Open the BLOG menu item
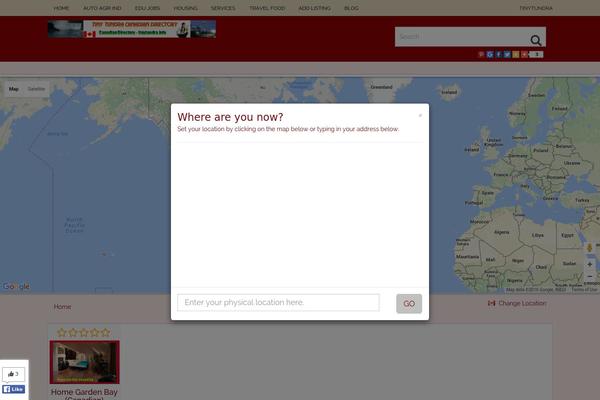600x400 pixels. pos(351,8)
